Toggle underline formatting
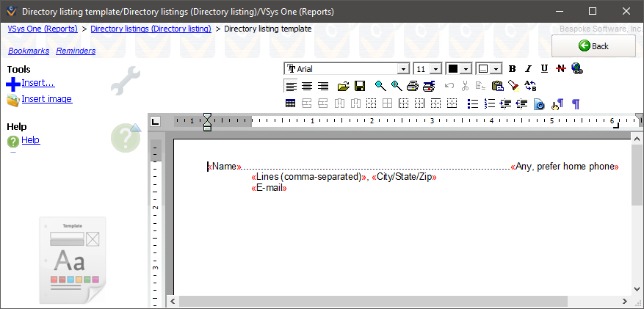This screenshot has width=644, height=309. tap(544, 68)
